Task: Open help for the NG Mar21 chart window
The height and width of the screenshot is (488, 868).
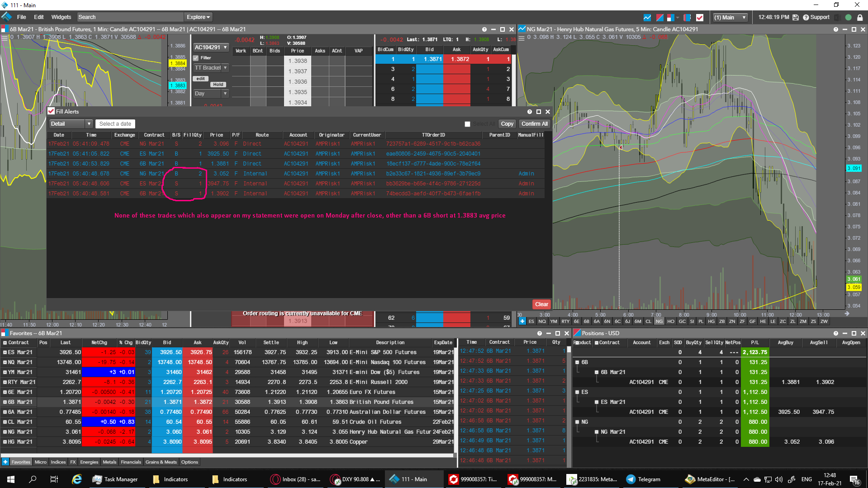Action: point(835,29)
